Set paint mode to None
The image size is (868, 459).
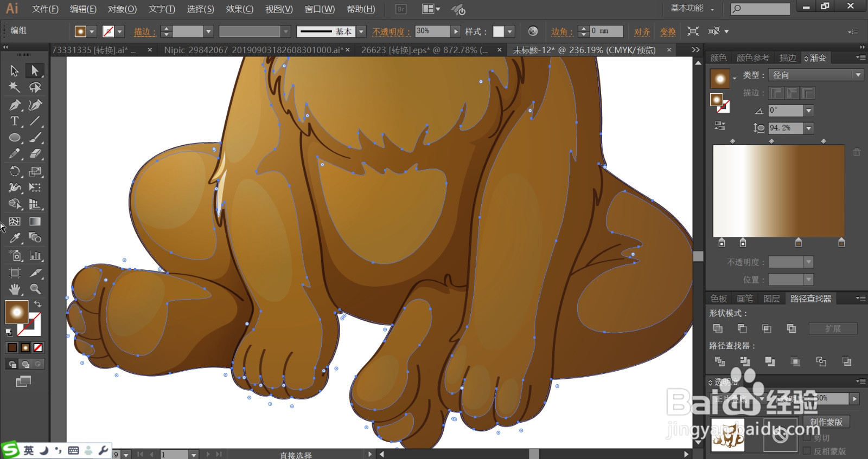[x=38, y=347]
